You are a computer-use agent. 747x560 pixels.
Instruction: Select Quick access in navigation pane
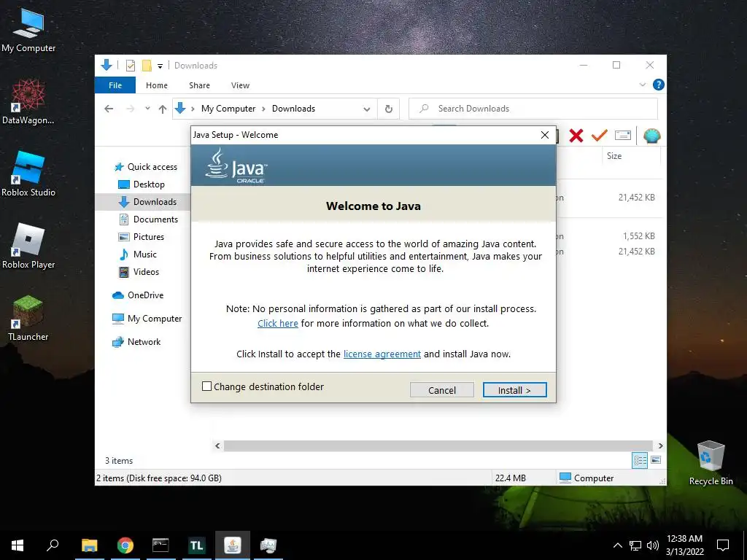[146, 167]
